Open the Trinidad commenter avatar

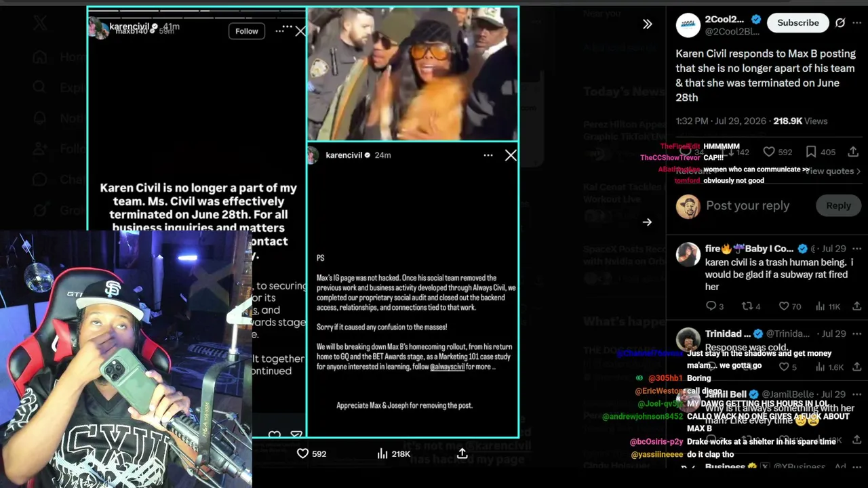[x=688, y=340]
